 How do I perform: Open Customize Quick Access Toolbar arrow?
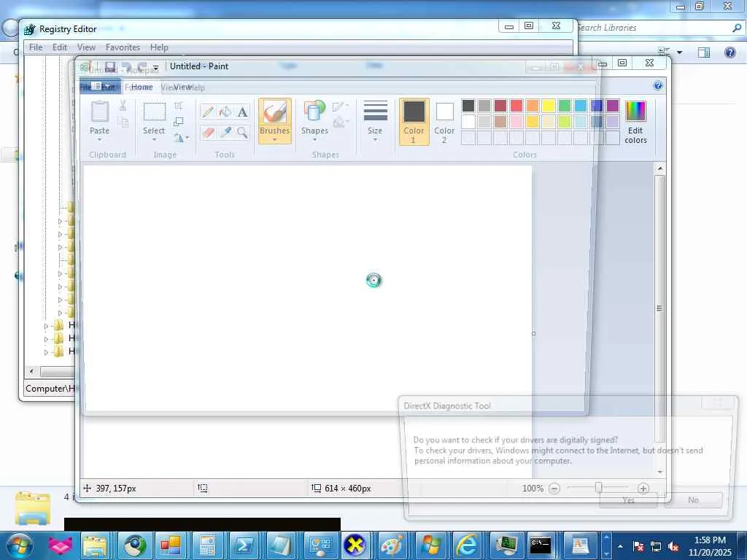click(x=155, y=68)
